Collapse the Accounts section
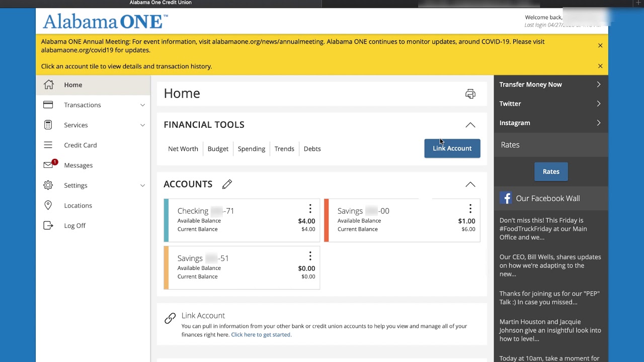 pos(470,185)
